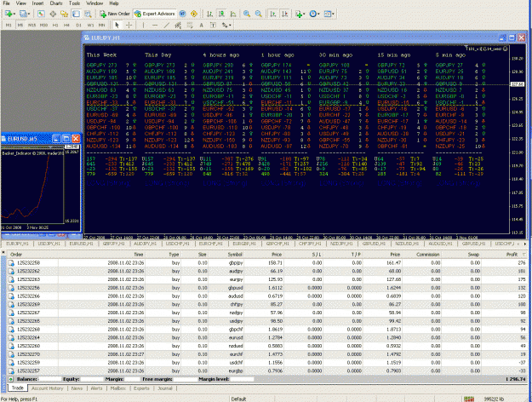Select order 125232257 eurgbp row
This screenshot has height=402, width=532.
266,370
